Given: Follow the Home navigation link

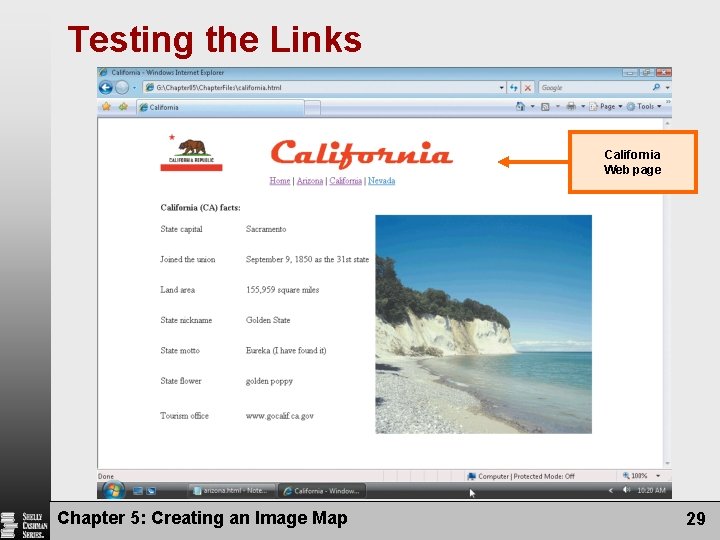Looking at the screenshot, I should [280, 181].
